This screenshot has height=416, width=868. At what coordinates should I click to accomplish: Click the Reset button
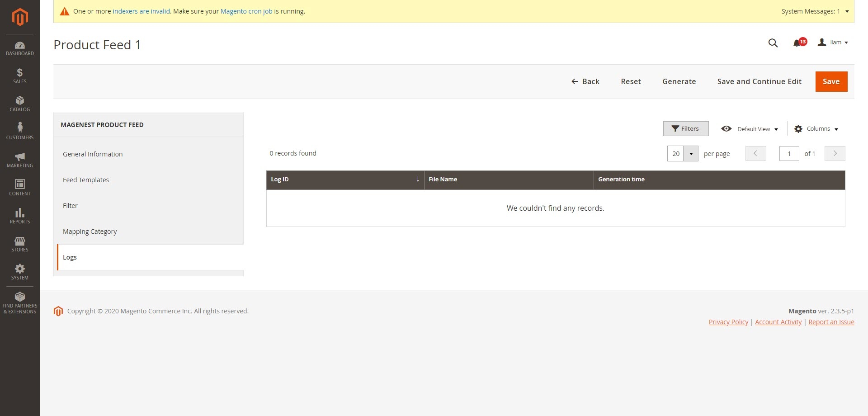click(x=631, y=81)
